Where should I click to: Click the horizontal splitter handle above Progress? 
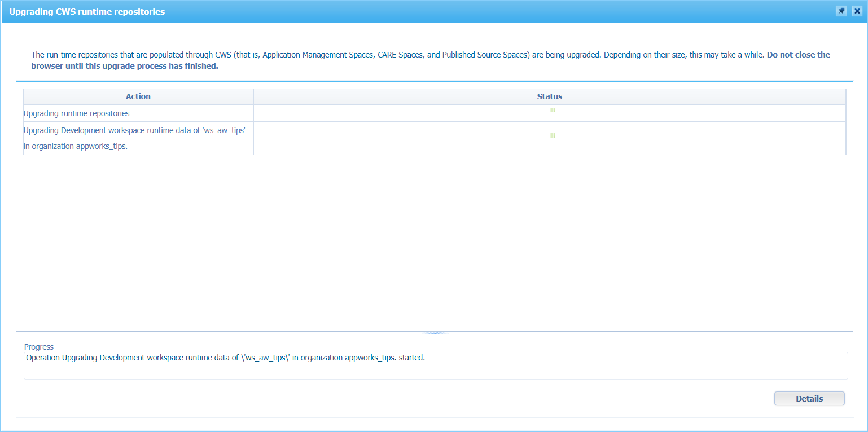[x=434, y=333]
